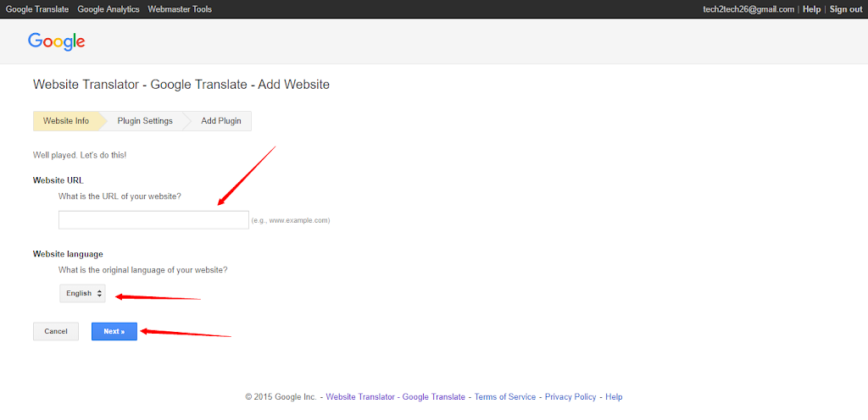
Task: Expand the English website language dropdown
Action: coord(83,294)
